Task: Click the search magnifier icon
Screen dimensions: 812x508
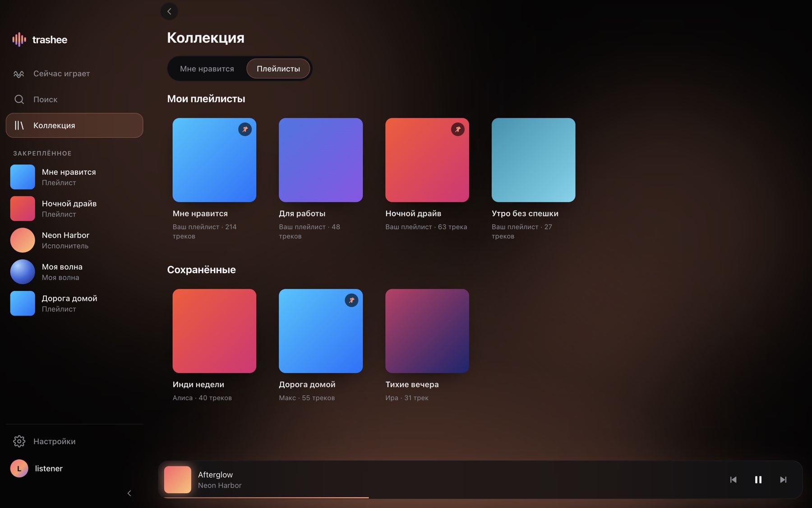Action: [x=19, y=99]
